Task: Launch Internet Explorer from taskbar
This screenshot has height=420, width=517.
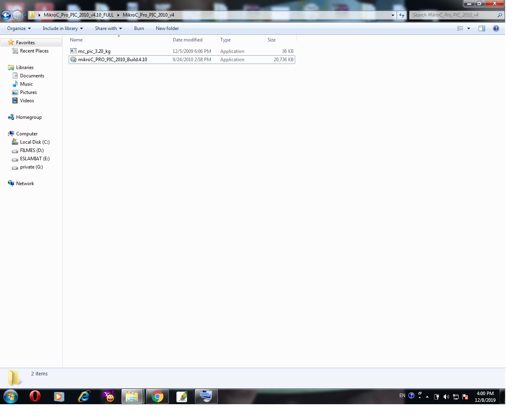Action: pyautogui.click(x=84, y=396)
